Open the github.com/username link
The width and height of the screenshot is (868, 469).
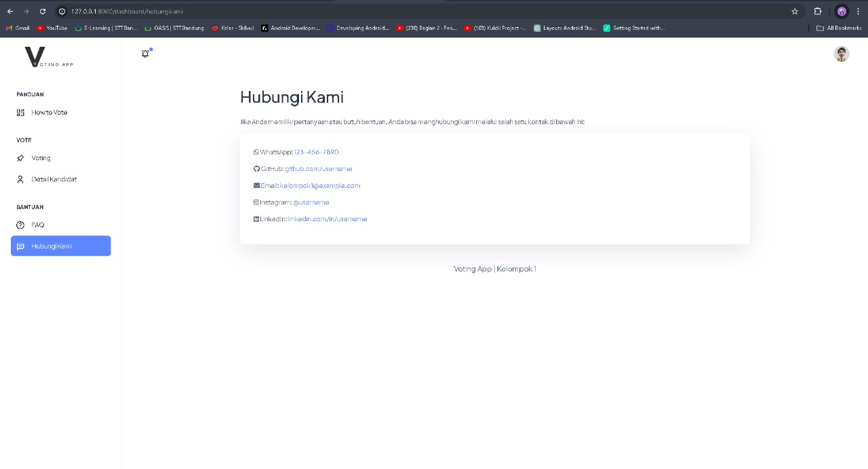[318, 169]
